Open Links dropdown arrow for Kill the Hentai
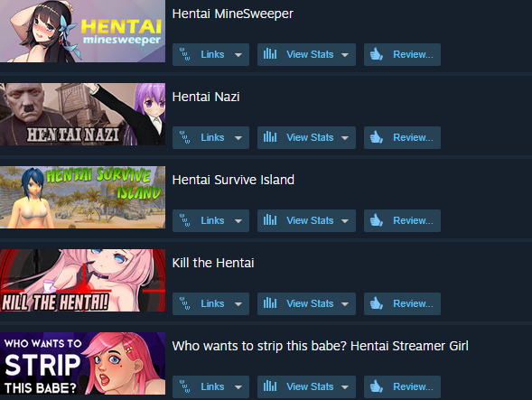The width and height of the screenshot is (532, 400). pos(238,304)
